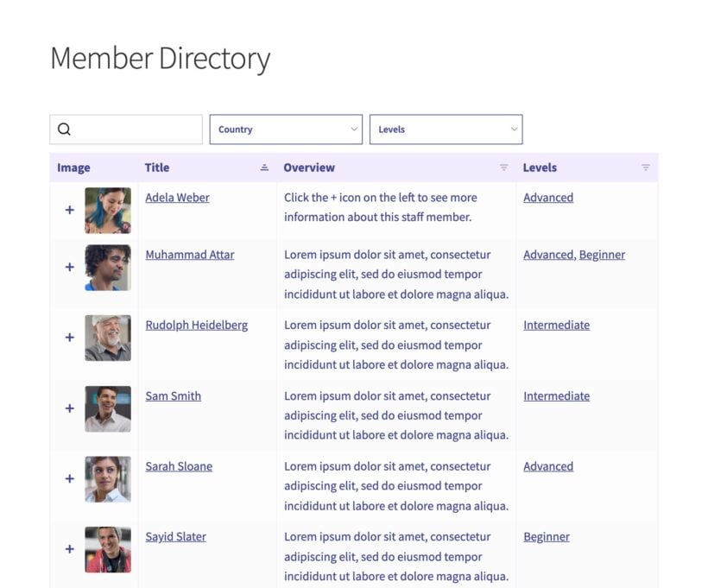Click Beginner level link in Muhammad Attar row
Viewport: 708px width, 588px height.
click(x=602, y=256)
